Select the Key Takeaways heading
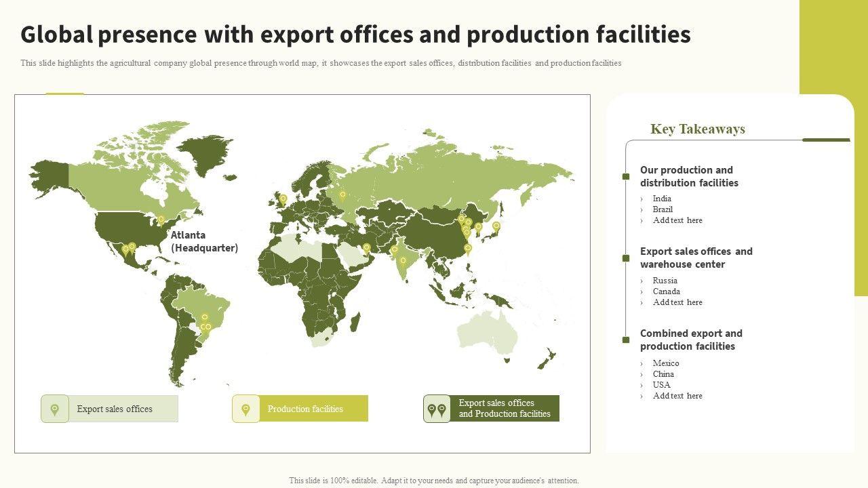 pos(697,129)
